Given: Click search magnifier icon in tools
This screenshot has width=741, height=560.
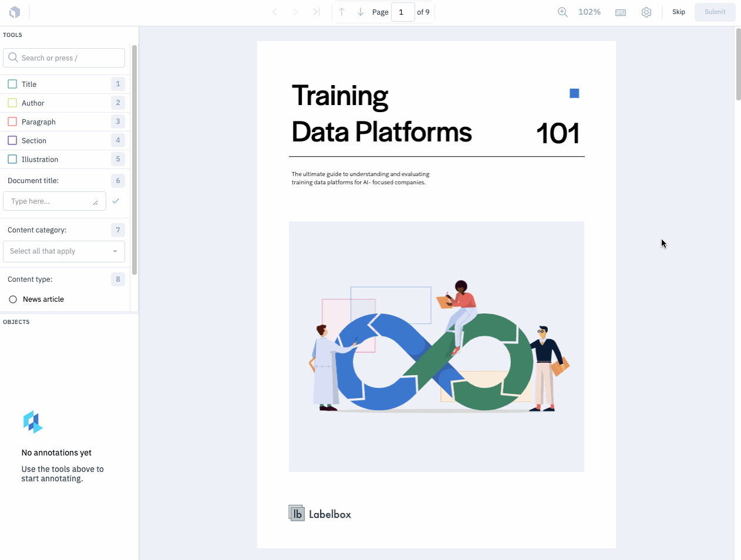Looking at the screenshot, I should (x=13, y=58).
